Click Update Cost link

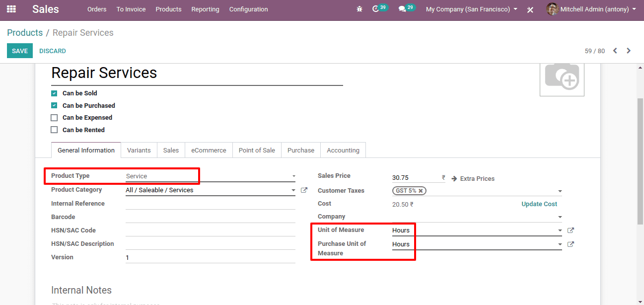click(539, 204)
